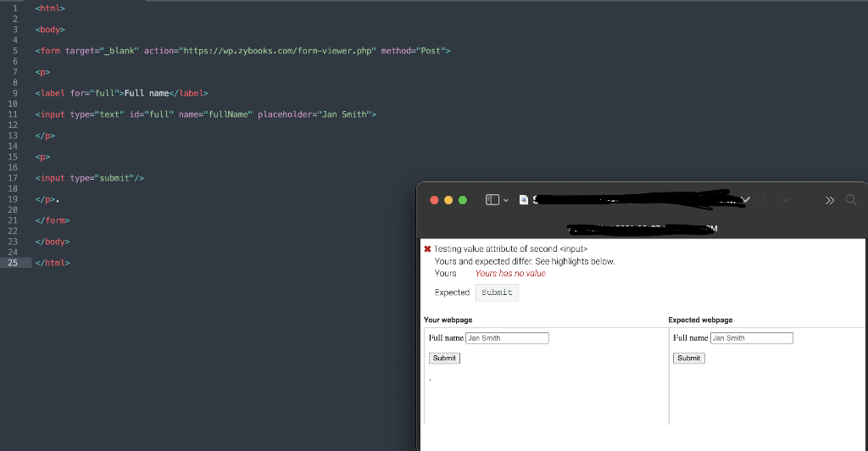Image resolution: width=868 pixels, height=451 pixels.
Task: Click the closing </html> tag on line 25
Action: point(53,263)
